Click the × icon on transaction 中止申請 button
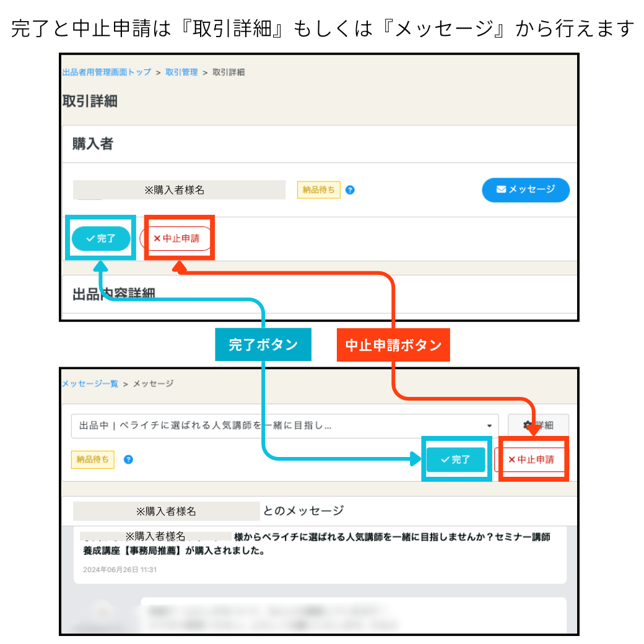Viewport: 644px width, 644px height. pyautogui.click(x=156, y=238)
